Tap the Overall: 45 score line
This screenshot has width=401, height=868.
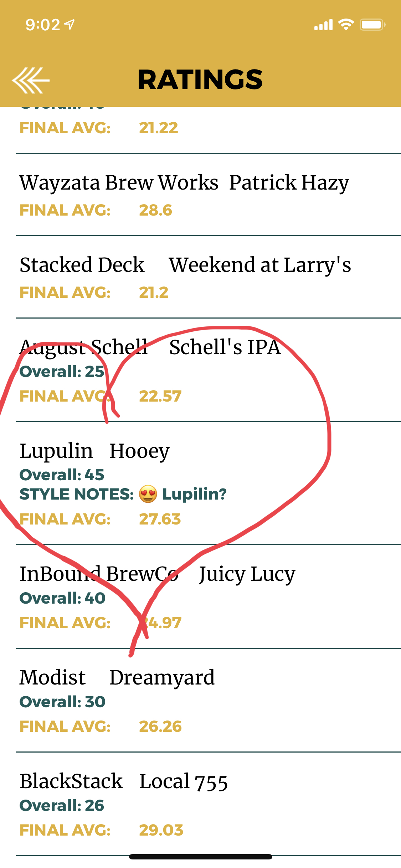pos(62,475)
